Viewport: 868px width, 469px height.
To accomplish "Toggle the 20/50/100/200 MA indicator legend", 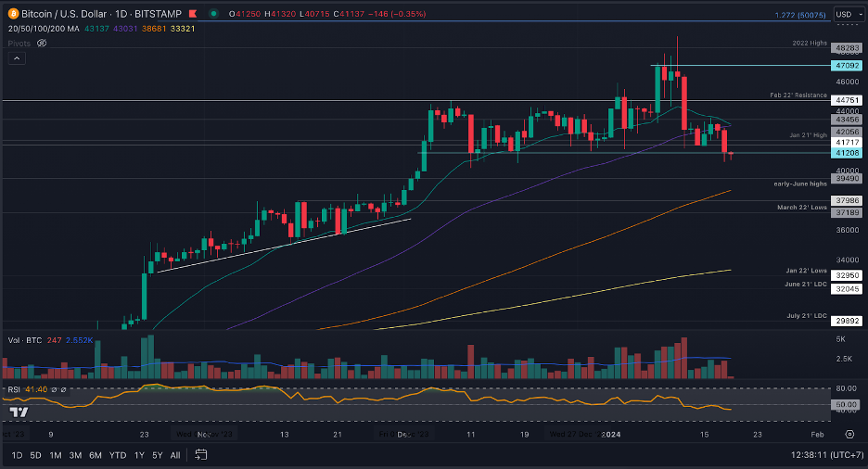I will tap(44, 28).
